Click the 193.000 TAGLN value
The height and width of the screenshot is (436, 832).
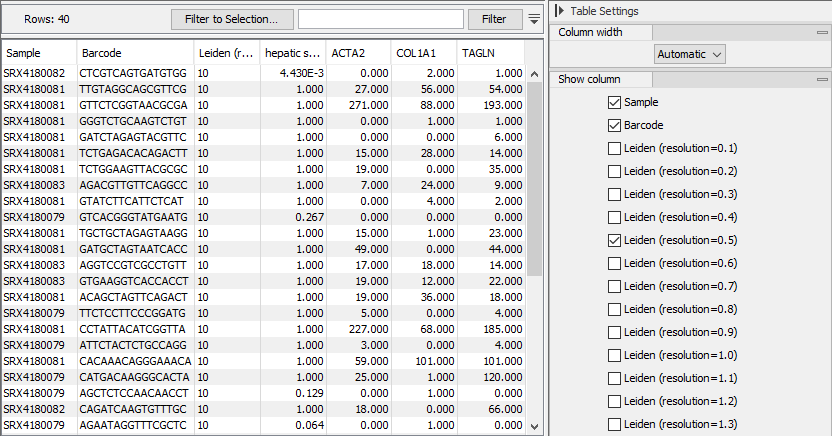502,105
